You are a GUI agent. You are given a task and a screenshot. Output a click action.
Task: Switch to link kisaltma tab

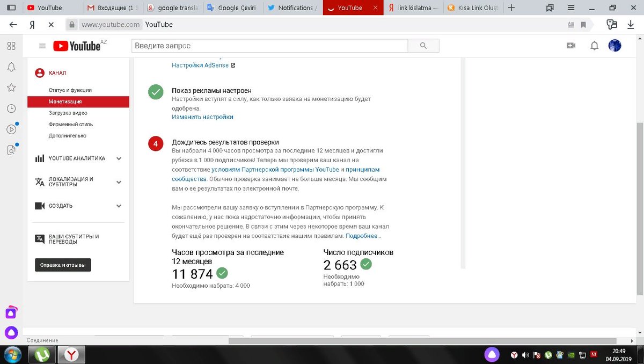click(x=413, y=8)
